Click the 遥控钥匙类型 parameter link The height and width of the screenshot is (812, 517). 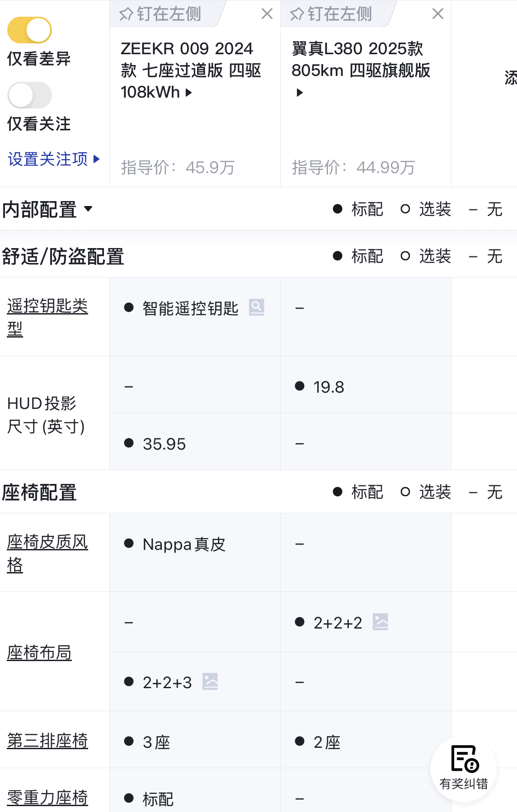[x=47, y=316]
